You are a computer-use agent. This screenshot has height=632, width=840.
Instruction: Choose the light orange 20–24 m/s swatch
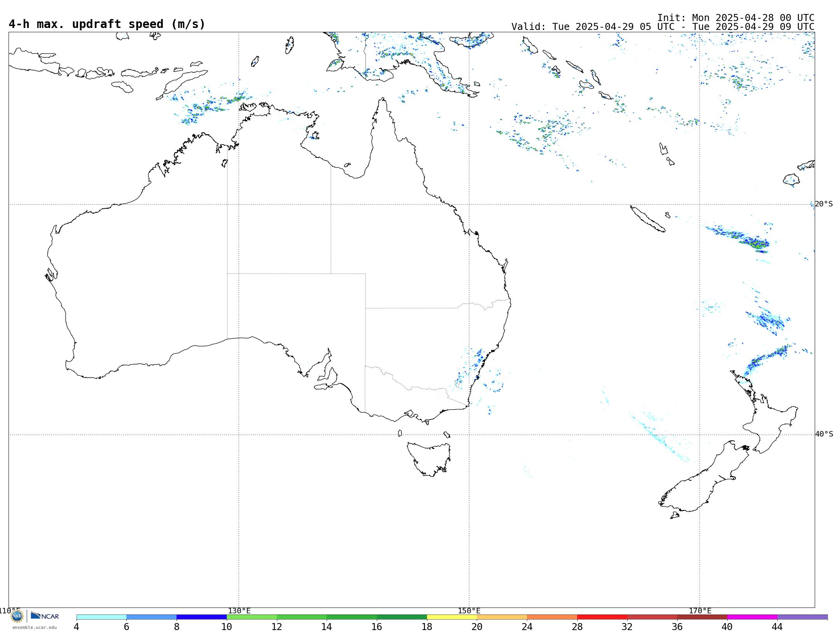502,617
